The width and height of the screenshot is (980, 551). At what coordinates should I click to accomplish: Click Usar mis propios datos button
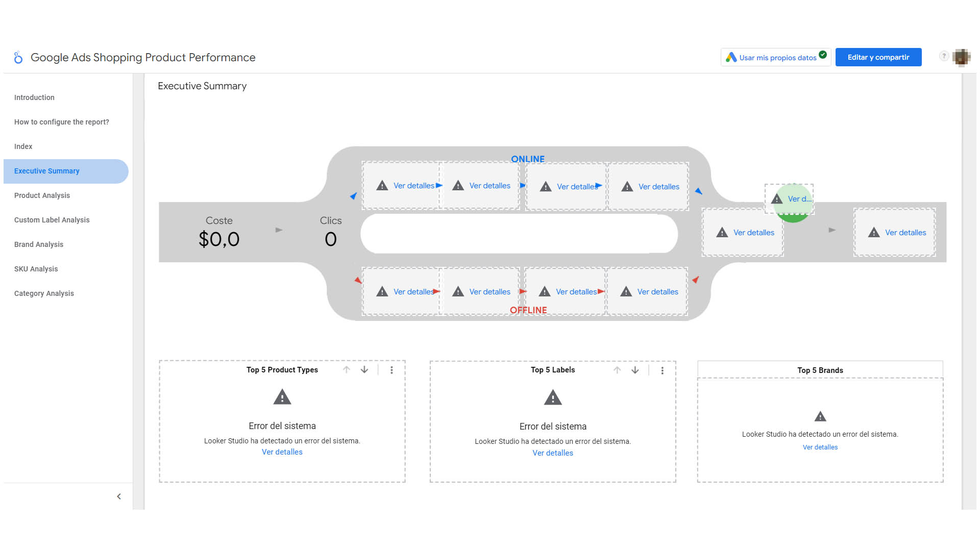(x=775, y=58)
